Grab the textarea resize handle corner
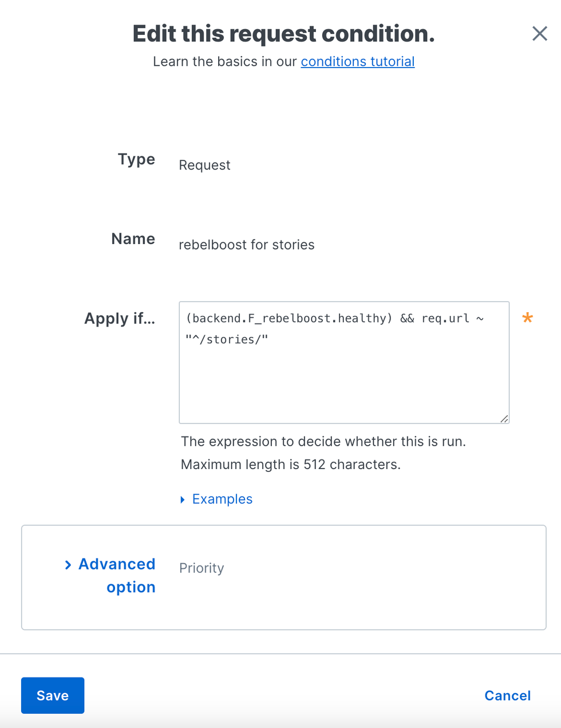This screenshot has width=561, height=728. [504, 419]
